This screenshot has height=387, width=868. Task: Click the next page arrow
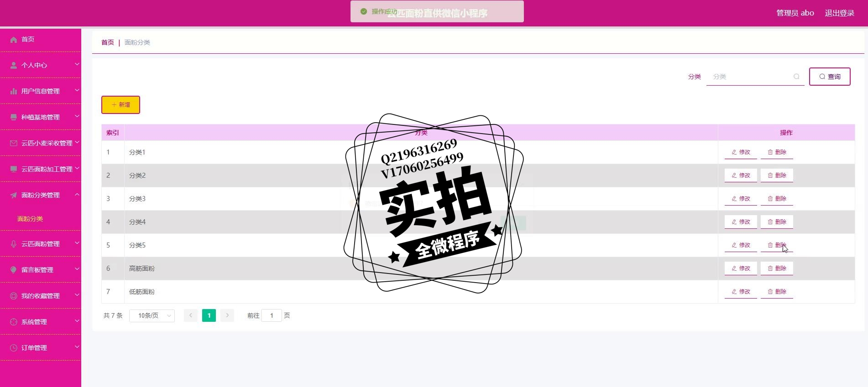click(x=227, y=315)
